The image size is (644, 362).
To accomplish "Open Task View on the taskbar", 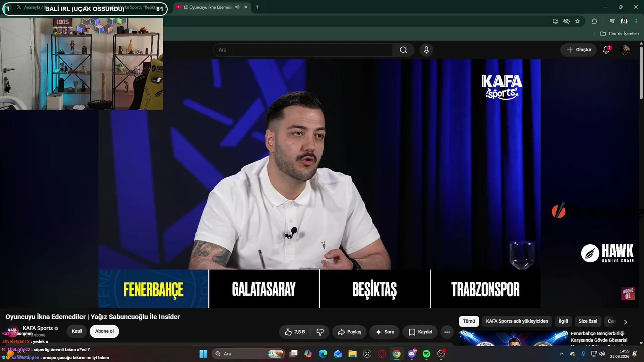I will [x=294, y=354].
